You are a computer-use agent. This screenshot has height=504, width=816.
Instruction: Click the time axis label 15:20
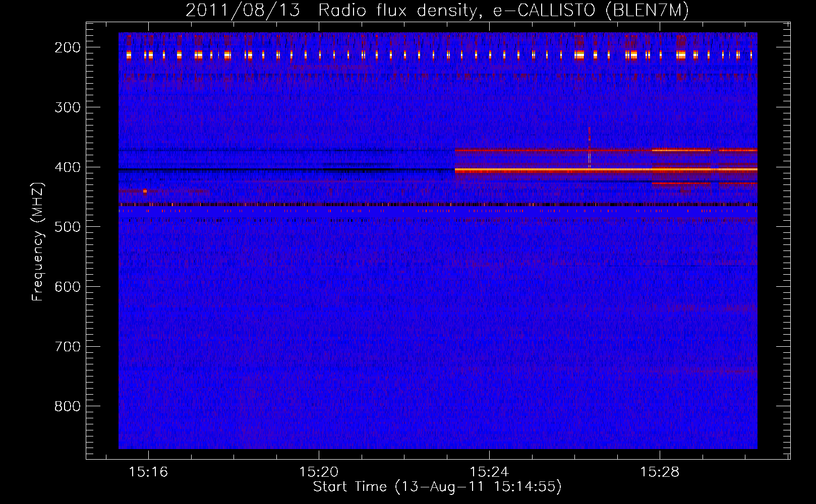[x=319, y=472]
